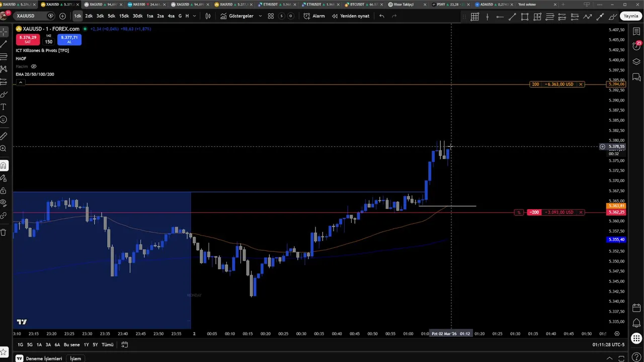Switch to the NAS100 browser tab

point(146,5)
